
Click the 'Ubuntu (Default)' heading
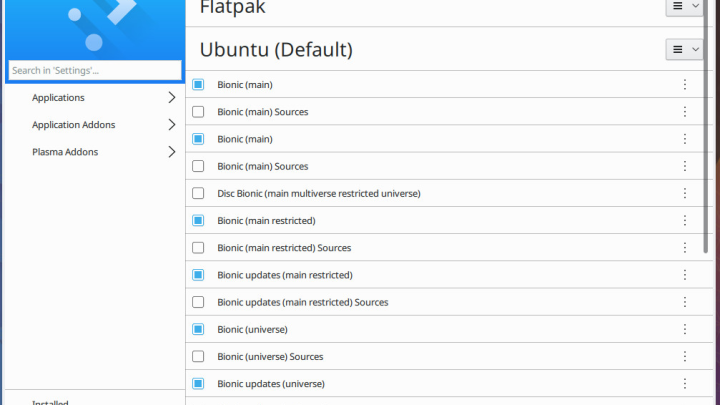(x=276, y=50)
